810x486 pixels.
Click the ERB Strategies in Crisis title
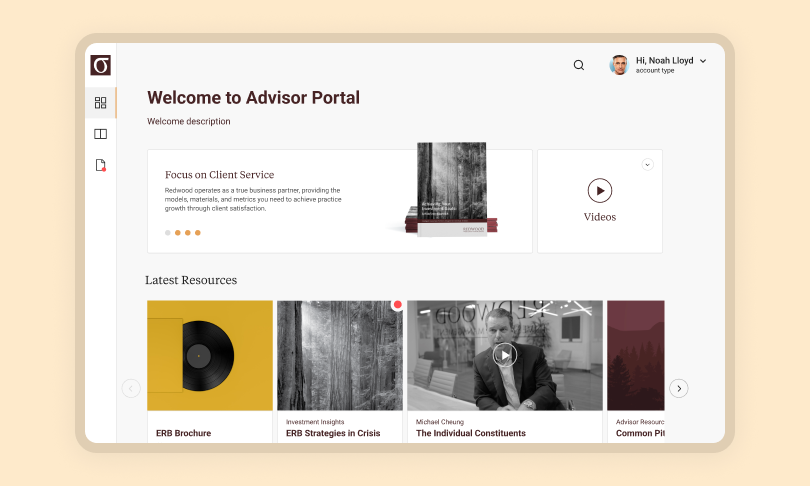[333, 433]
